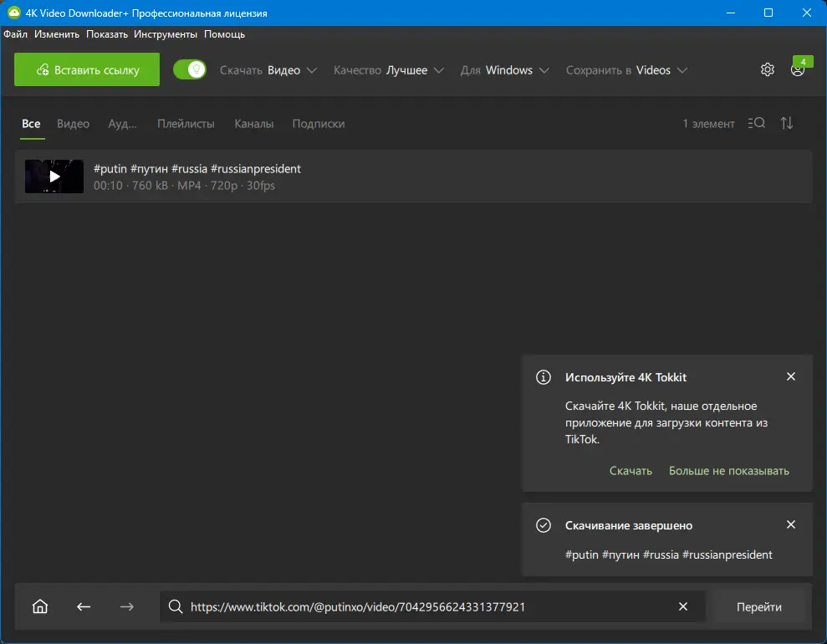This screenshot has height=644, width=827.
Task: Close the download completed notification
Action: (x=790, y=524)
